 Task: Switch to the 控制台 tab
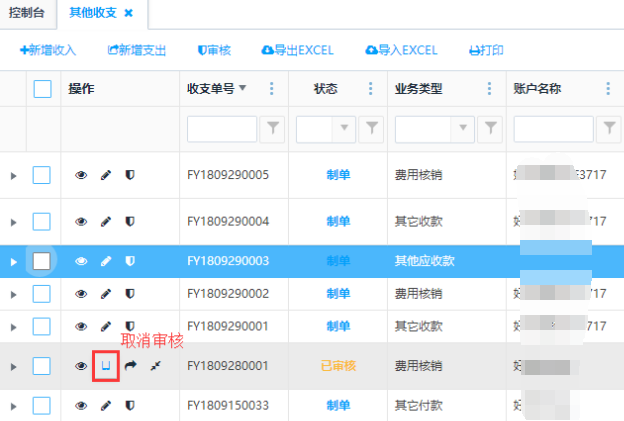point(28,14)
